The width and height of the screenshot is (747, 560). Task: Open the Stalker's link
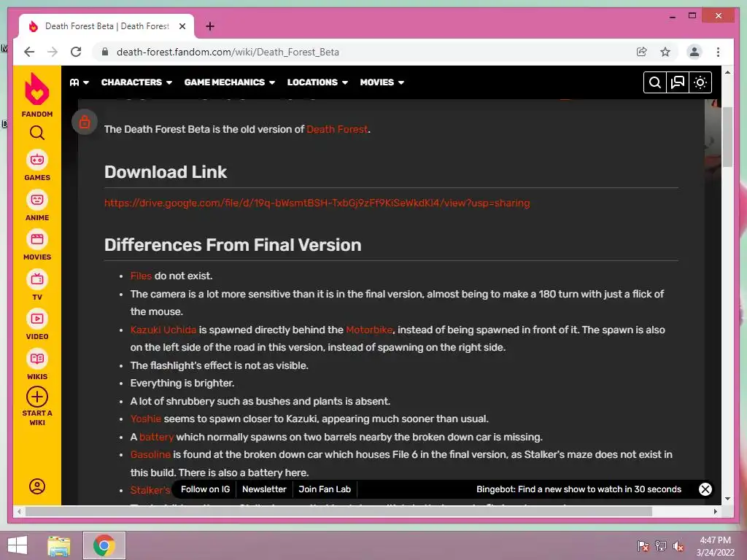pyautogui.click(x=150, y=490)
